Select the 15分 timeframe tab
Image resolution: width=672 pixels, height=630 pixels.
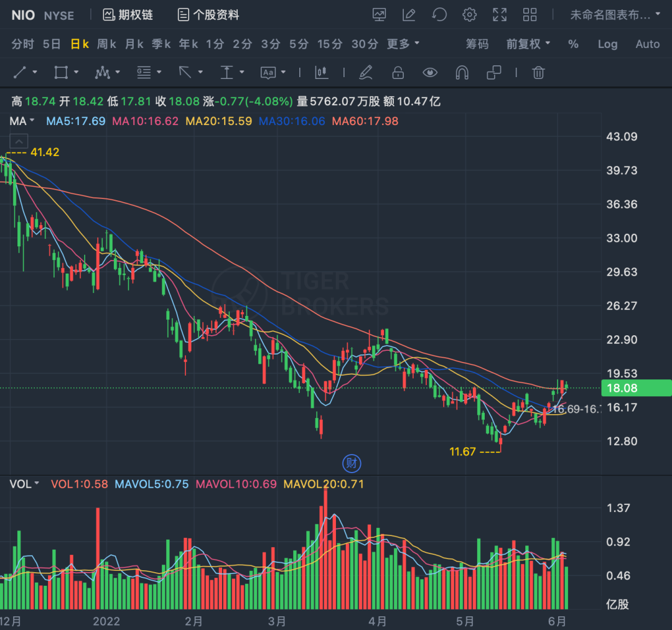[x=330, y=44]
